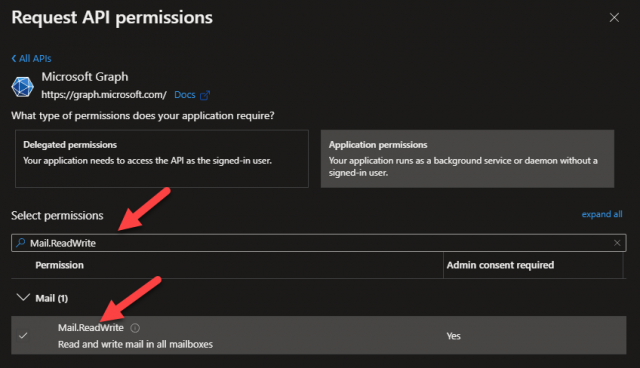Close the Request API permissions panel
Screen dimensions: 640x368
(614, 18)
